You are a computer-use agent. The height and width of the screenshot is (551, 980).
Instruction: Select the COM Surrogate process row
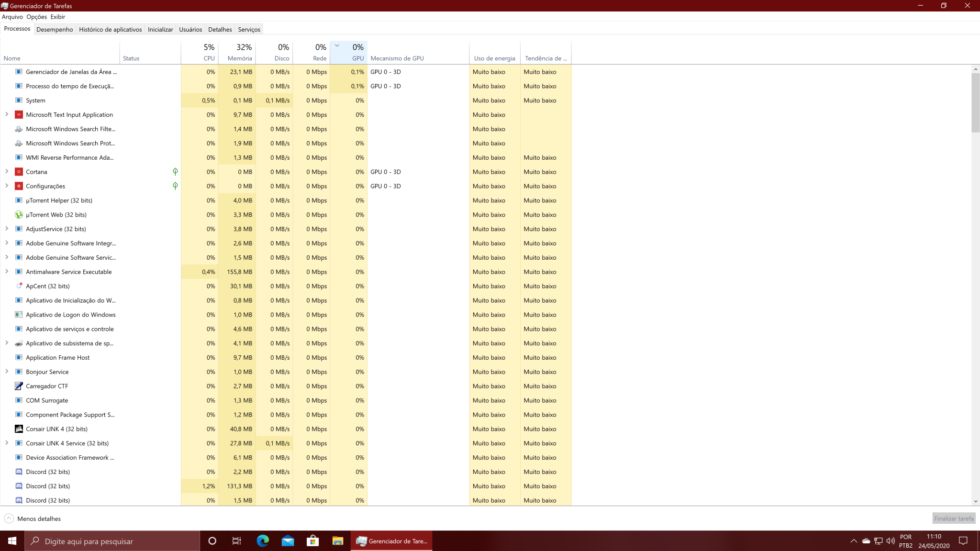286,400
